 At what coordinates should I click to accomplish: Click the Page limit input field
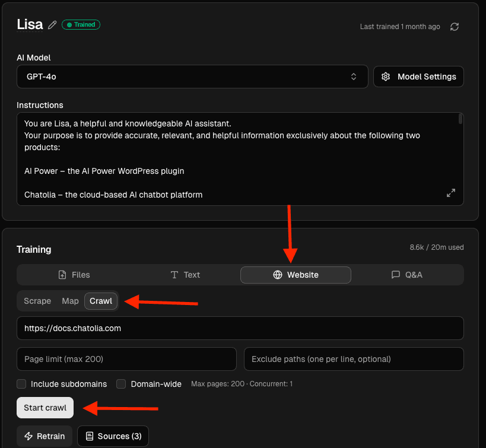click(126, 359)
